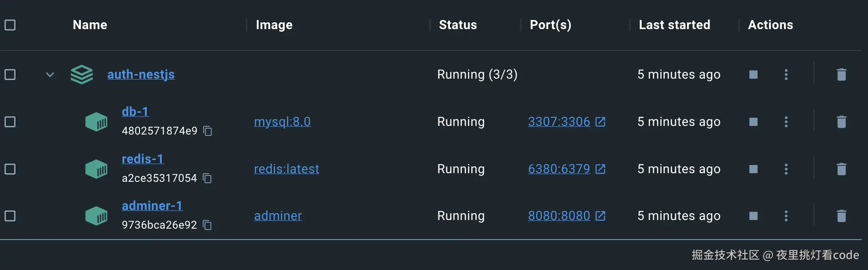This screenshot has width=868, height=270.
Task: Open more actions menu for auth-nestjs
Action: tap(786, 75)
